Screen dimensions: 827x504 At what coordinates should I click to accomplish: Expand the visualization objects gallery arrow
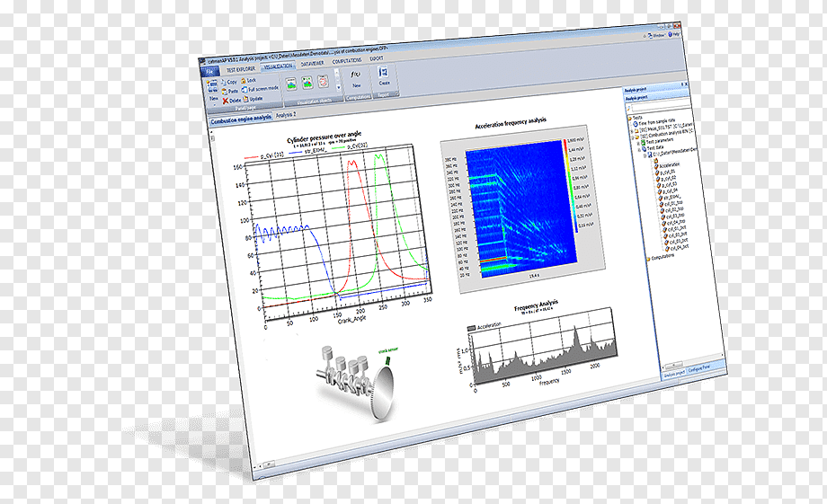(338, 87)
